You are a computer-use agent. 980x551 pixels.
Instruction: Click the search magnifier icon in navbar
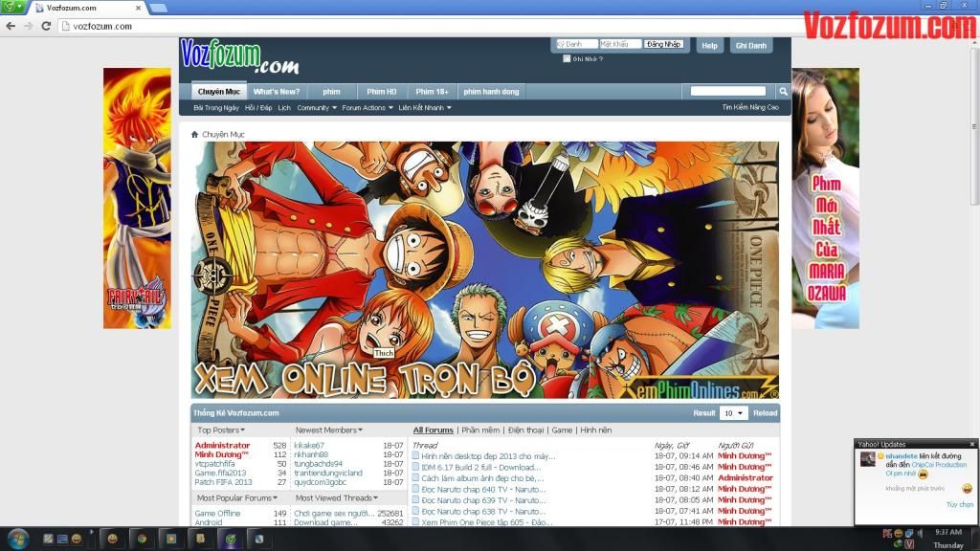pyautogui.click(x=783, y=92)
